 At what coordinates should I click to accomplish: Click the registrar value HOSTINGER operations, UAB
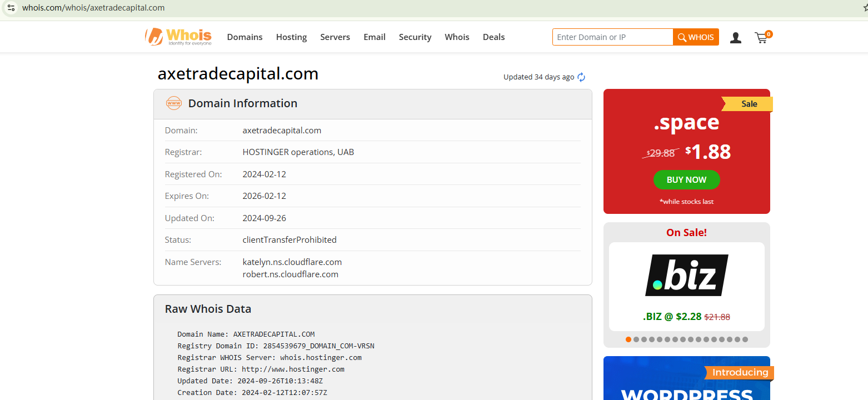[x=298, y=152]
